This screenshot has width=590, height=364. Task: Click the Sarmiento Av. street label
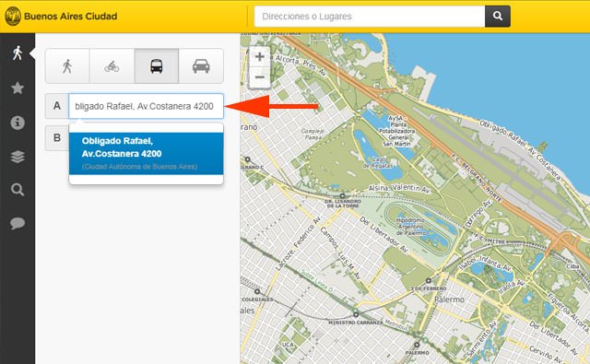tap(482, 338)
